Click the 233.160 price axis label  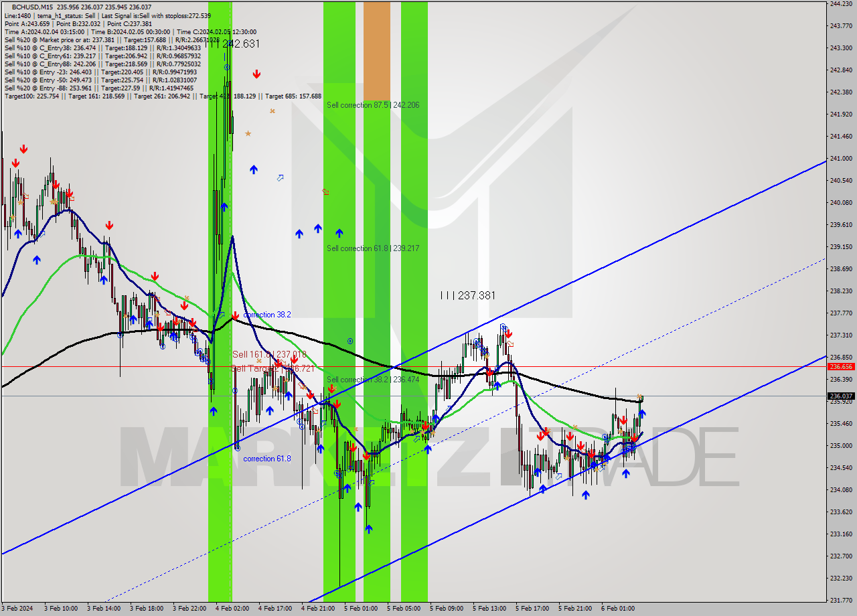[840, 534]
